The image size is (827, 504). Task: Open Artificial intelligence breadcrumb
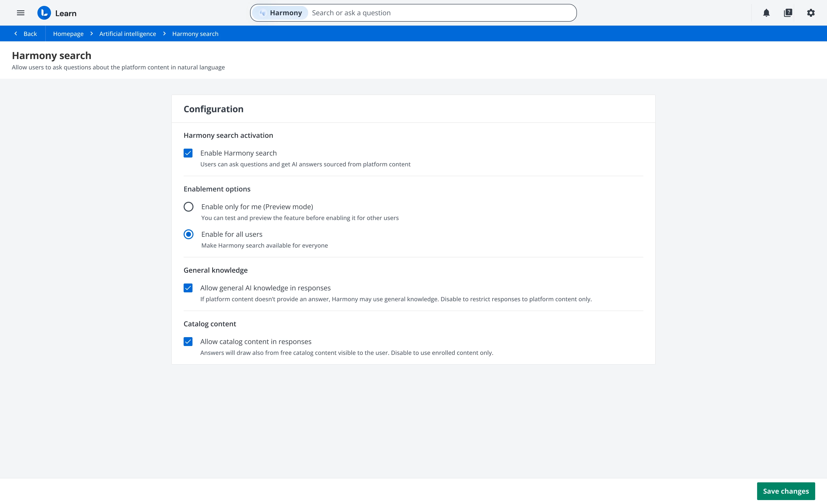[127, 34]
